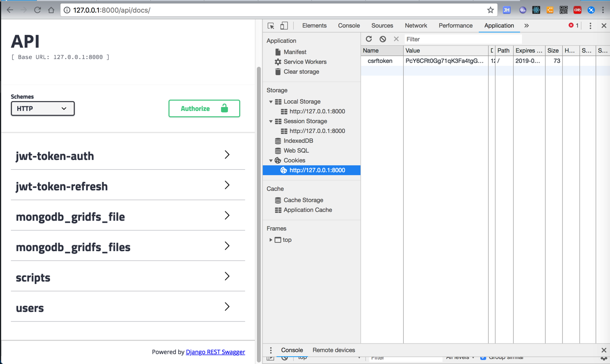
Task: Open the JH browser extension
Action: pos(507,10)
